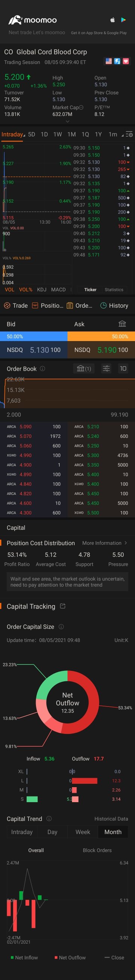
Task: Tap the pink heart watchlist icon
Action: pos(126,61)
